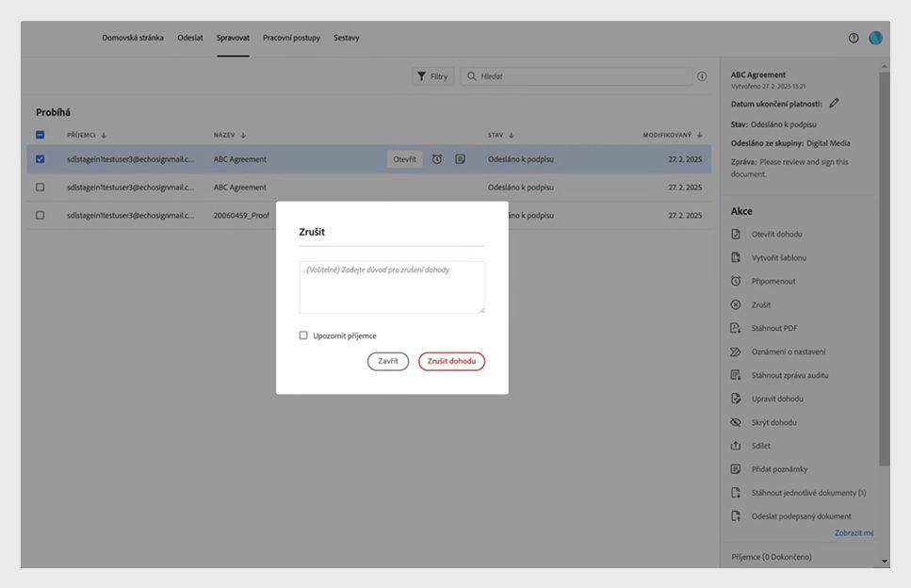911x588 pixels.
Task: Click the Sdílet share icon
Action: (736, 445)
